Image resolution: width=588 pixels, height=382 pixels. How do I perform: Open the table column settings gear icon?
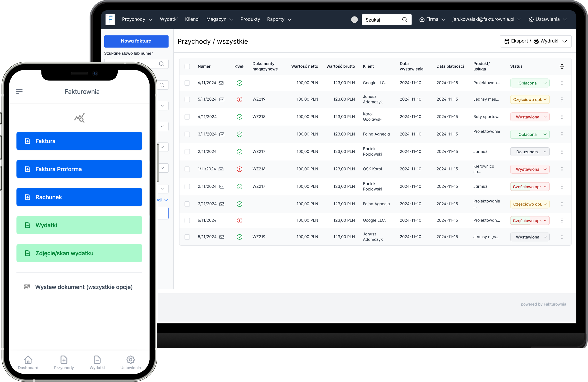click(x=562, y=66)
